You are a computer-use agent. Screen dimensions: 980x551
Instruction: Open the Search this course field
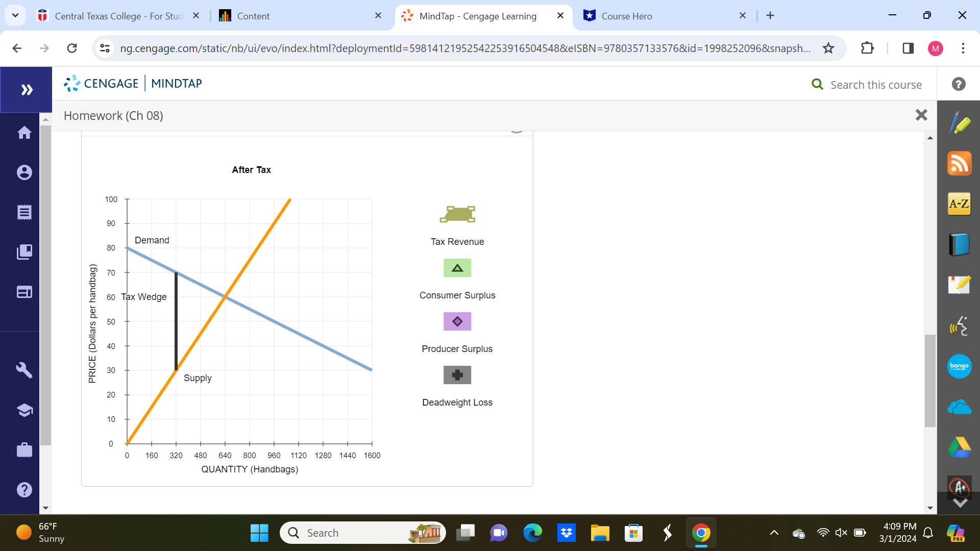pos(875,84)
